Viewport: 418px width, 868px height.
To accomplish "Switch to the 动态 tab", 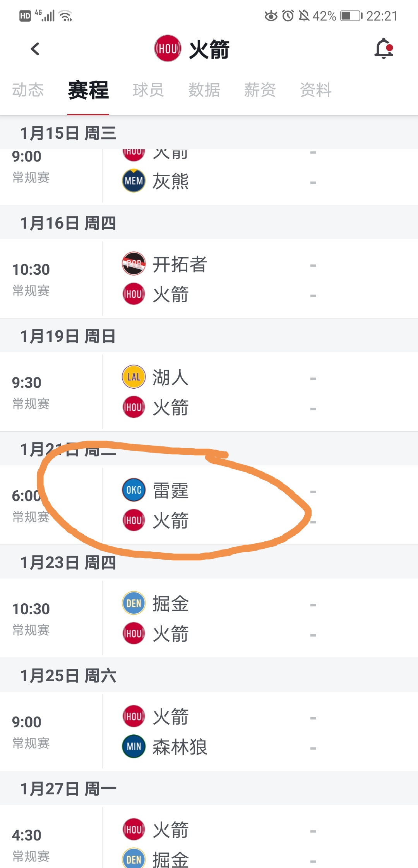I will coord(28,90).
